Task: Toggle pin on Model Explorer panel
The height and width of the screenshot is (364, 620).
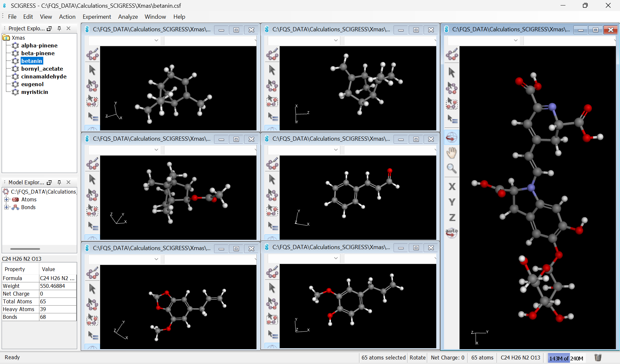Action: (59, 182)
